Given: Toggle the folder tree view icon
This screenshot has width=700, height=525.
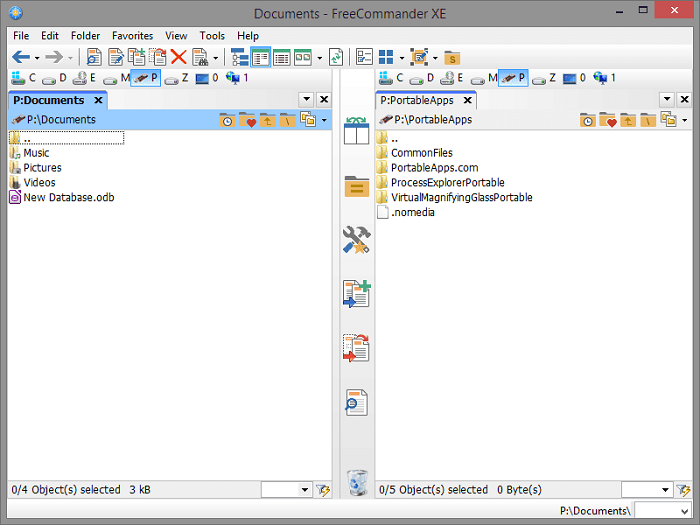Looking at the screenshot, I should click(240, 57).
